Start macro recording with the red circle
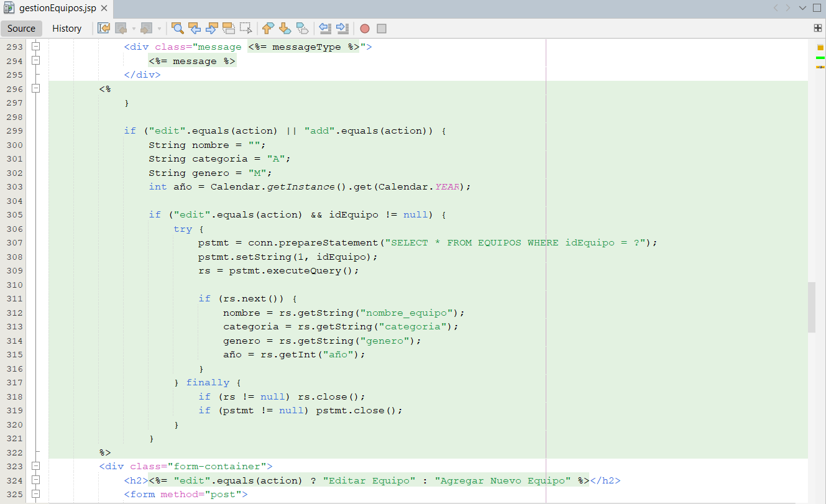This screenshot has width=826, height=504. coord(365,29)
